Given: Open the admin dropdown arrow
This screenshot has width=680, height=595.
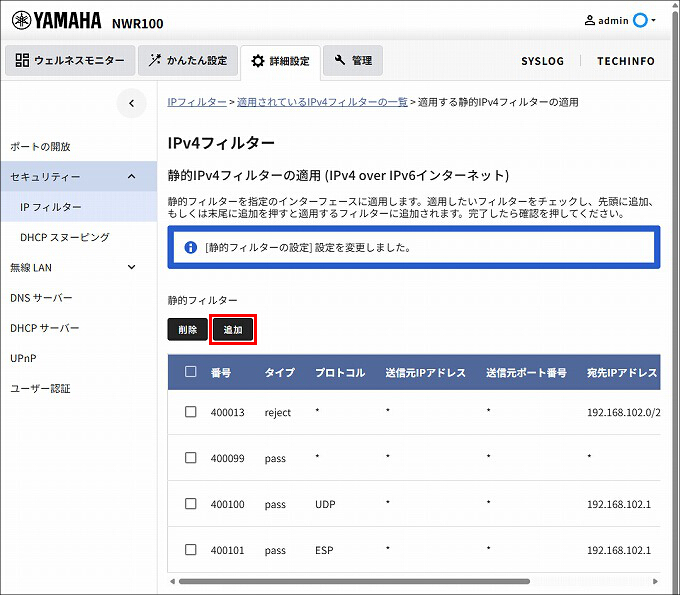Looking at the screenshot, I should coord(654,20).
